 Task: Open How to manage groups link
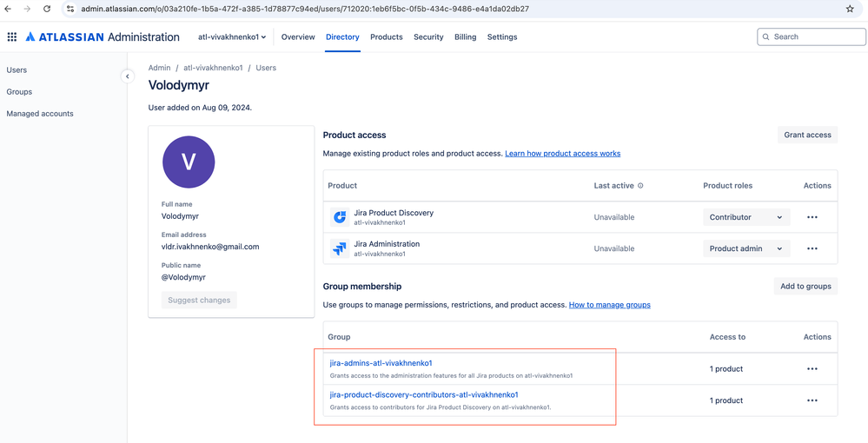coord(609,305)
